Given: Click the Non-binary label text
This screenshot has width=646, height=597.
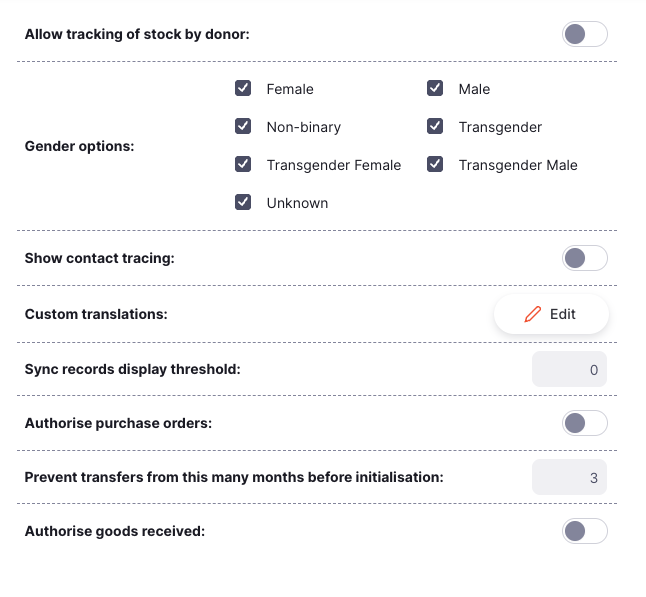Looking at the screenshot, I should click(x=303, y=127).
